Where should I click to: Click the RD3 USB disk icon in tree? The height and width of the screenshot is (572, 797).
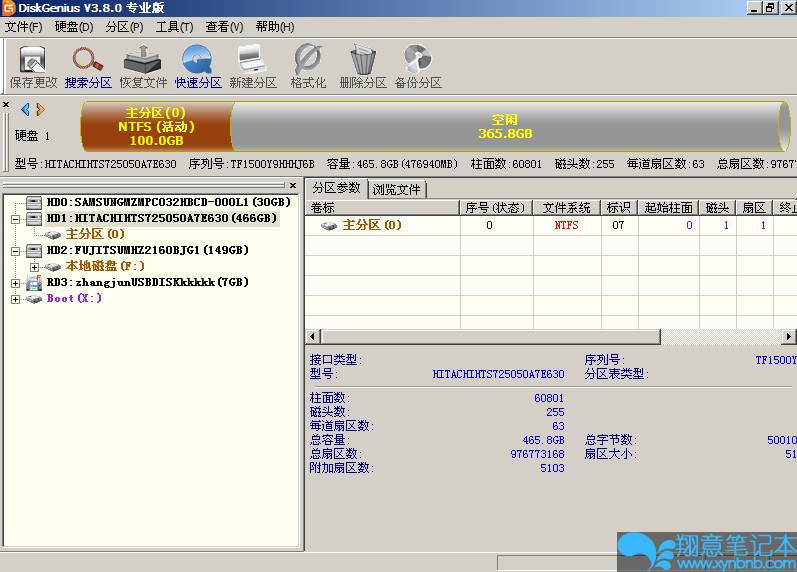[x=34, y=283]
